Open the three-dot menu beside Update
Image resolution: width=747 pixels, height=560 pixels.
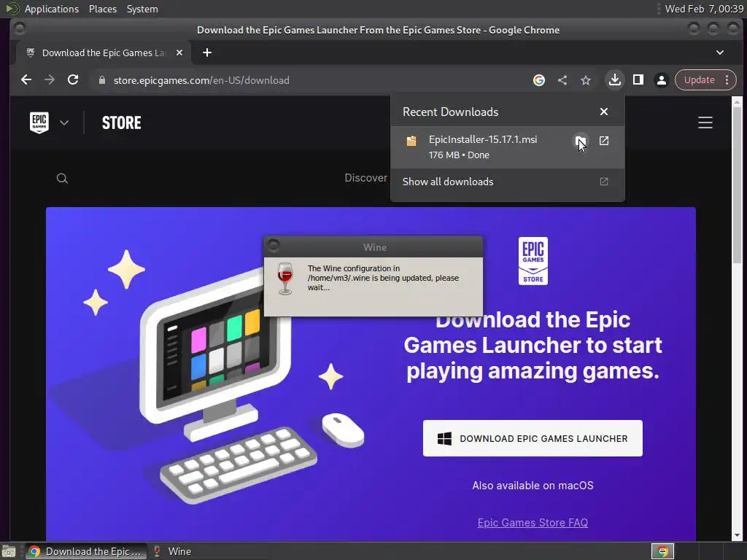(727, 80)
